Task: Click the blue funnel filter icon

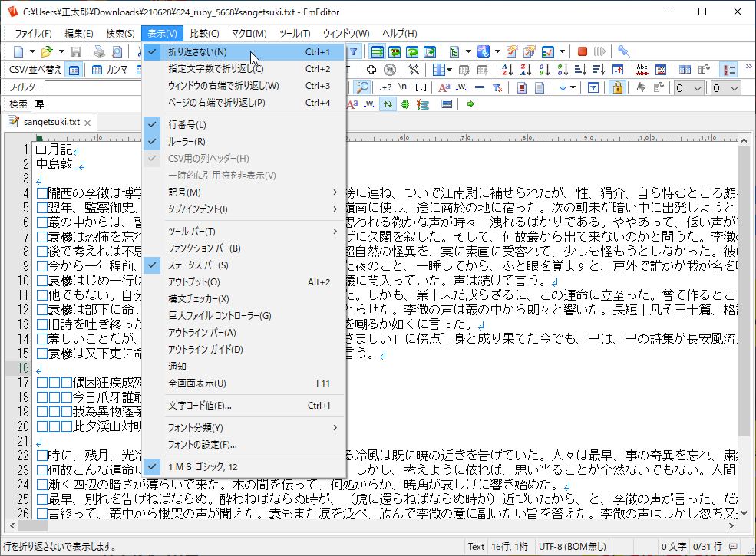Action: point(353,51)
